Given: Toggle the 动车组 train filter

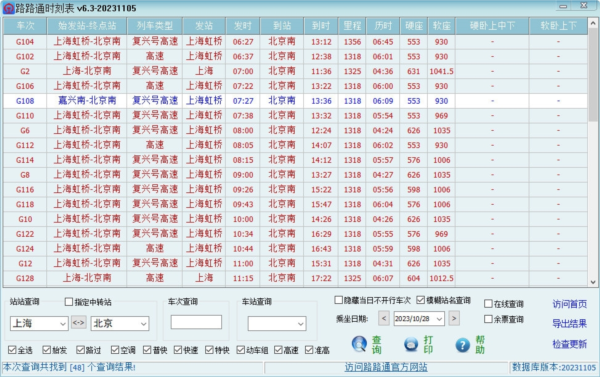Looking at the screenshot, I should 240,350.
